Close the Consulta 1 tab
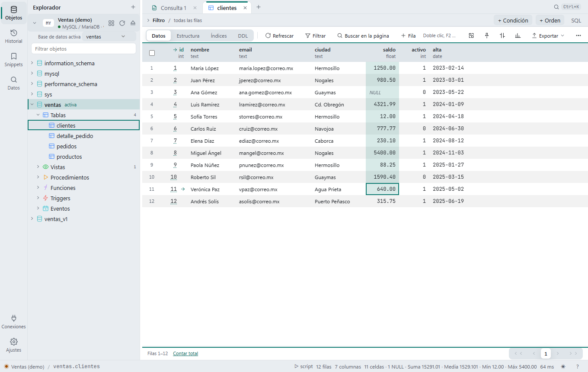The image size is (588, 372). [x=195, y=8]
